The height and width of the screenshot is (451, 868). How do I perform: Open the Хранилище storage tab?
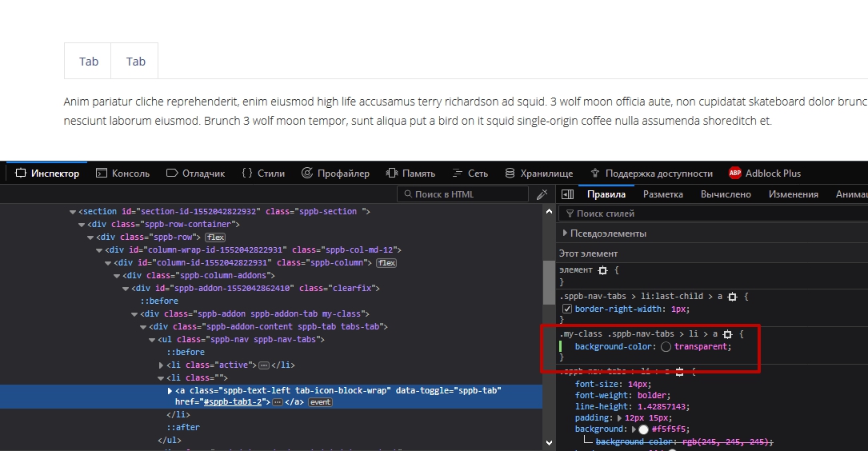pyautogui.click(x=539, y=174)
